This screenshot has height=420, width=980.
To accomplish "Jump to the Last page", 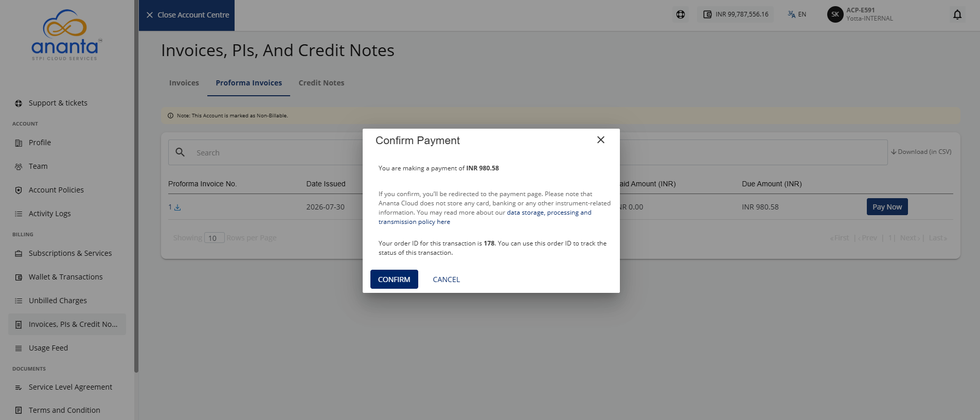I will 938,238.
